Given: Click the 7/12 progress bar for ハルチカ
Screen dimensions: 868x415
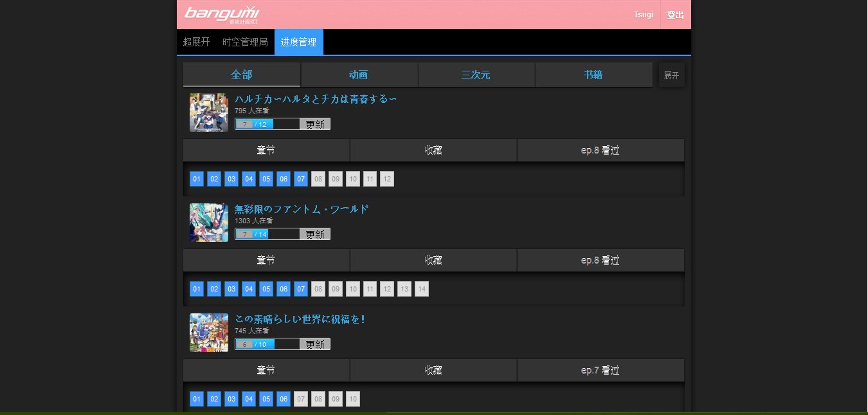Looking at the screenshot, I should point(267,124).
